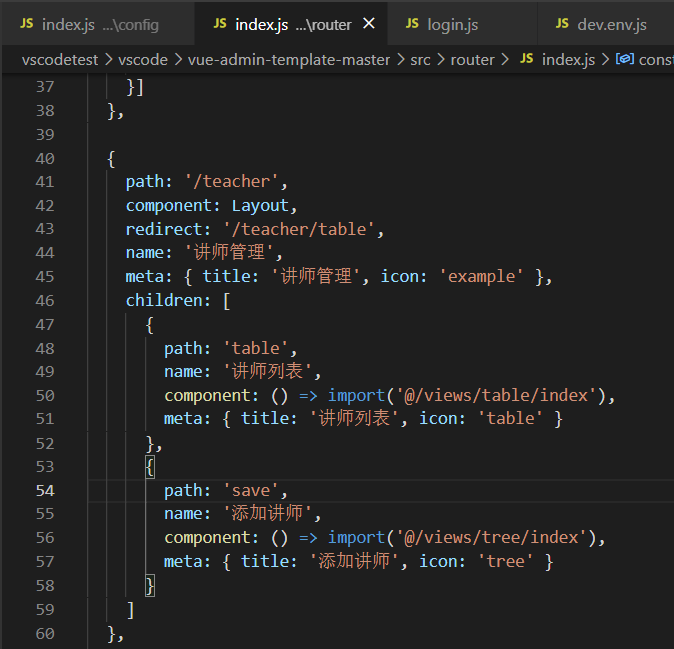Click the 'save' path string
Screen dimensions: 674x649
tap(251, 490)
